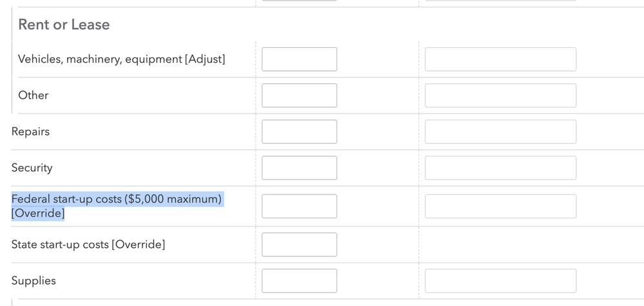The height and width of the screenshot is (306, 644).
Task: Click second-column Other rent or lease field
Action: (x=500, y=96)
